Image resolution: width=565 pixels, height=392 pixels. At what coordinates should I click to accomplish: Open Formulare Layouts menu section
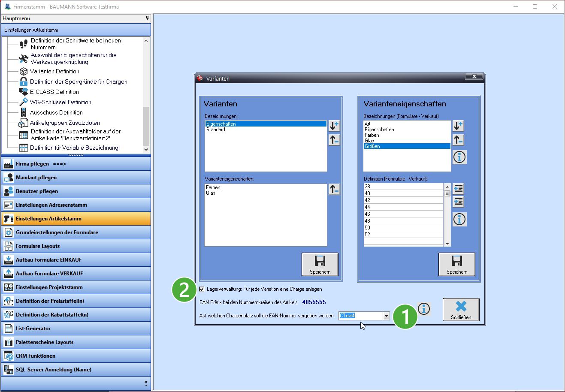tap(76, 246)
